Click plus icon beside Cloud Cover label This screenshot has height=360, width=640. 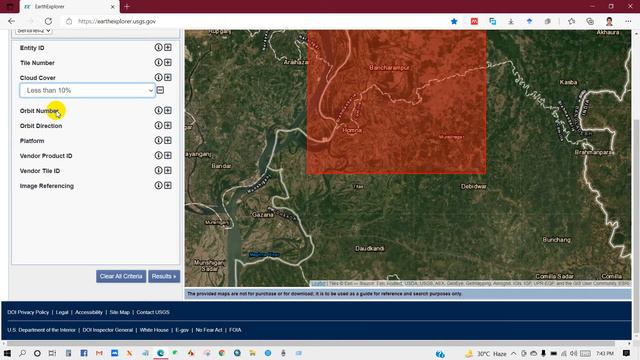(x=168, y=78)
